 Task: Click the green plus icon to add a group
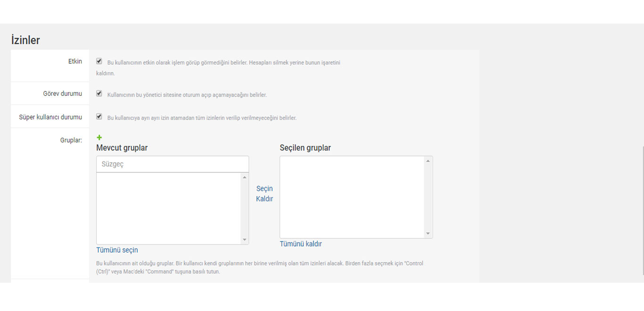[x=99, y=138]
